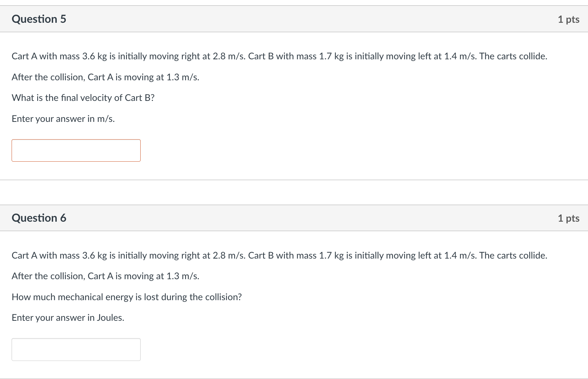This screenshot has height=379, width=588.
Task: Click the 1 pts label for Question 6
Action: (x=568, y=218)
